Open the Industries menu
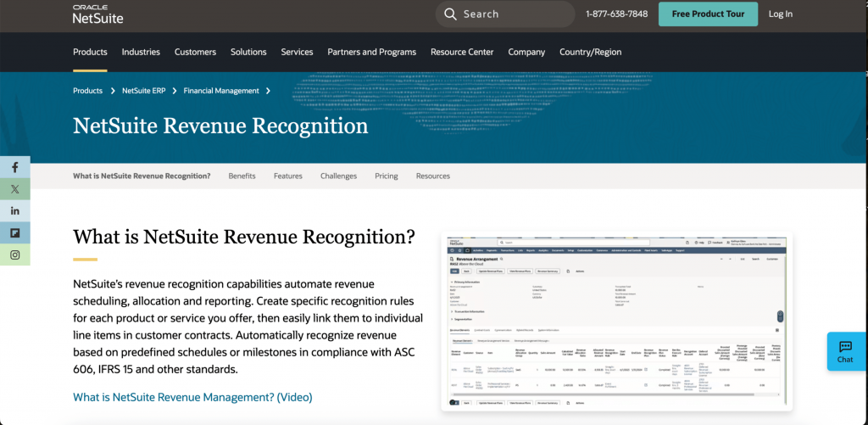The image size is (868, 425). point(142,52)
